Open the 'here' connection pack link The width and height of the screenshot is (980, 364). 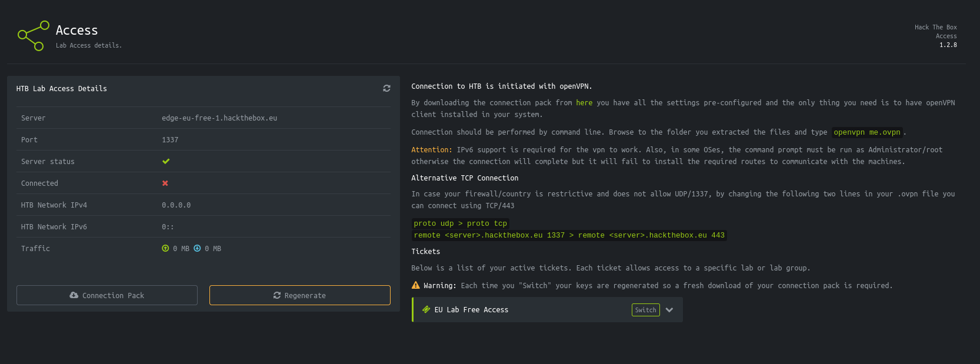point(584,103)
